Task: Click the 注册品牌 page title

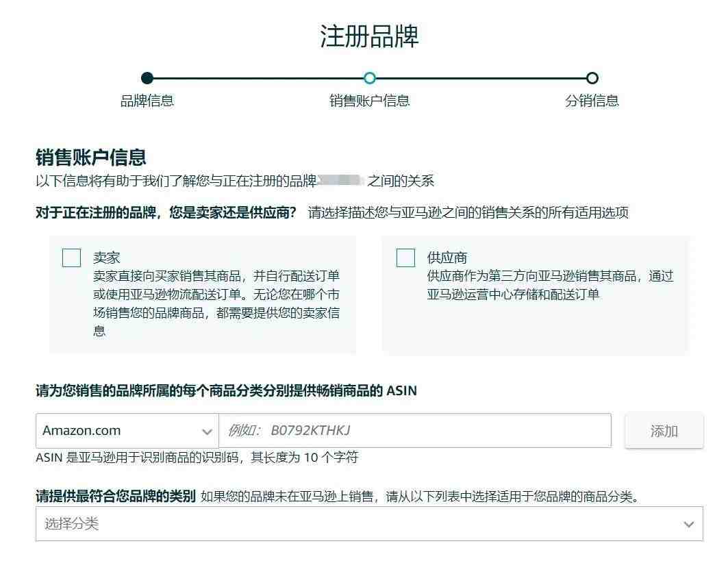Action: tap(369, 36)
